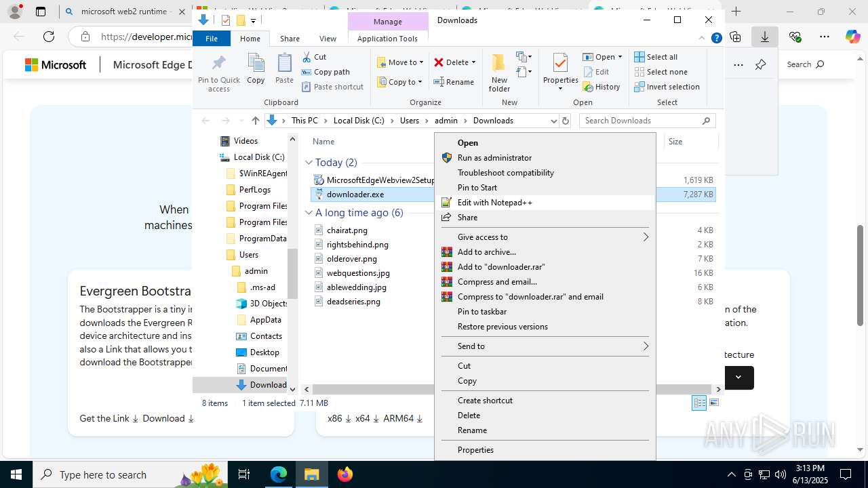
Task: Open the Move to dropdown
Action: [400, 62]
